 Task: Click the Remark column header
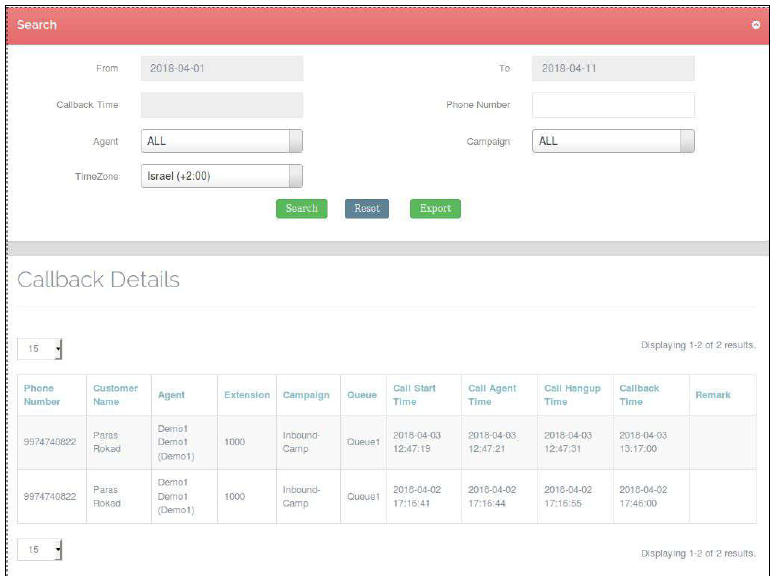point(713,395)
